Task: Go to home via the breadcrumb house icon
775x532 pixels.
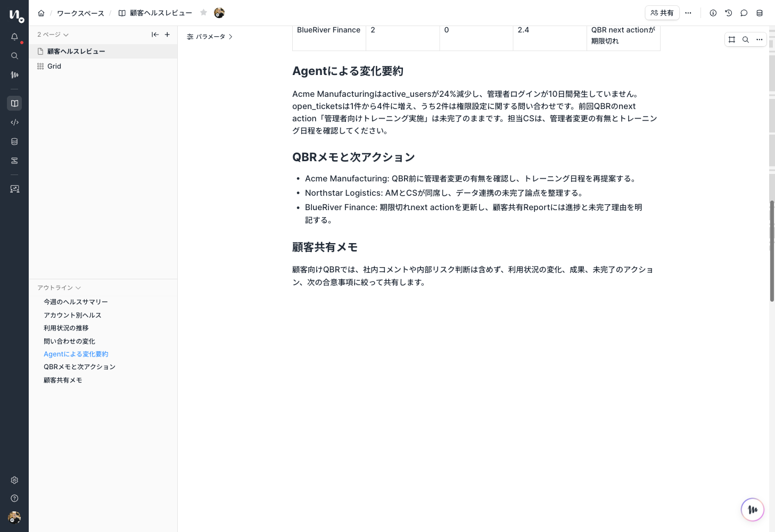Action: click(x=41, y=13)
